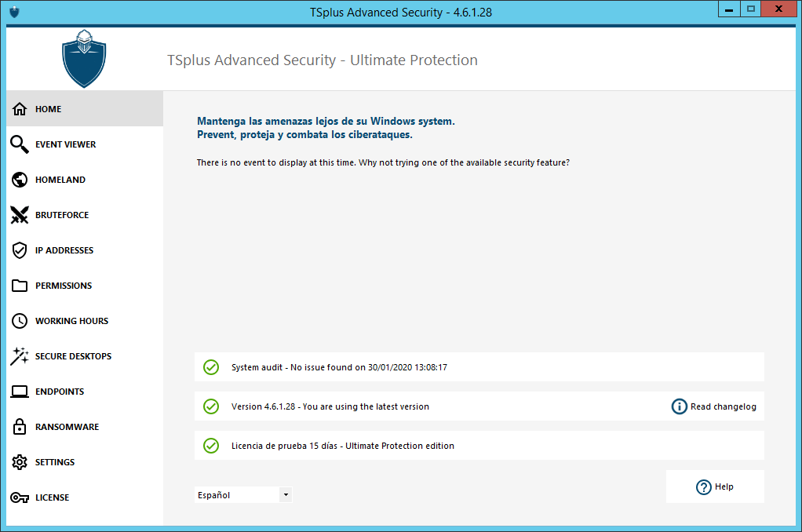Open the Ransomware menu item
This screenshot has width=802, height=532.
67,427
